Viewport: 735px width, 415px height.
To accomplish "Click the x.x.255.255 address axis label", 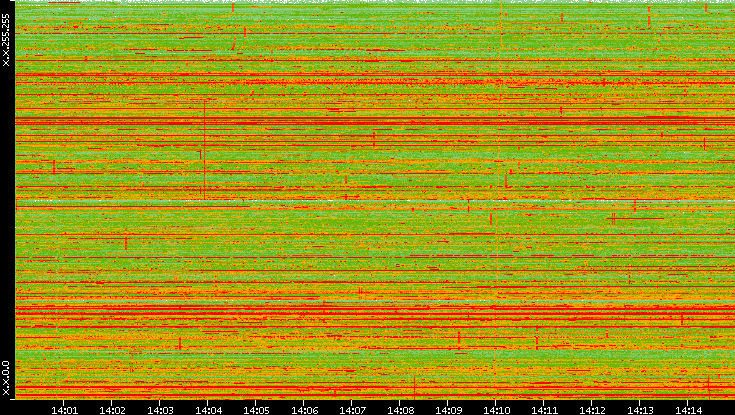I will coord(6,40).
